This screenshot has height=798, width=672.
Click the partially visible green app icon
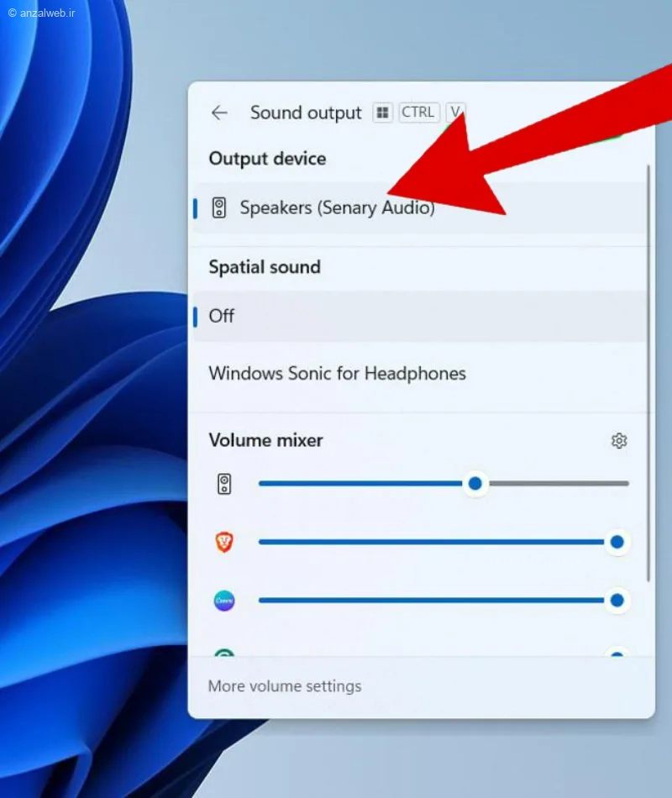tap(224, 653)
